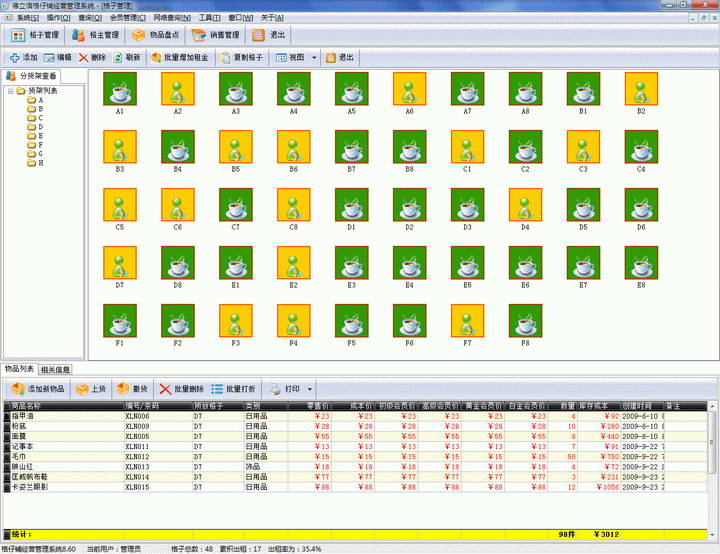The height and width of the screenshot is (554, 720).
Task: Select folder E in shelf tree
Action: [35, 136]
